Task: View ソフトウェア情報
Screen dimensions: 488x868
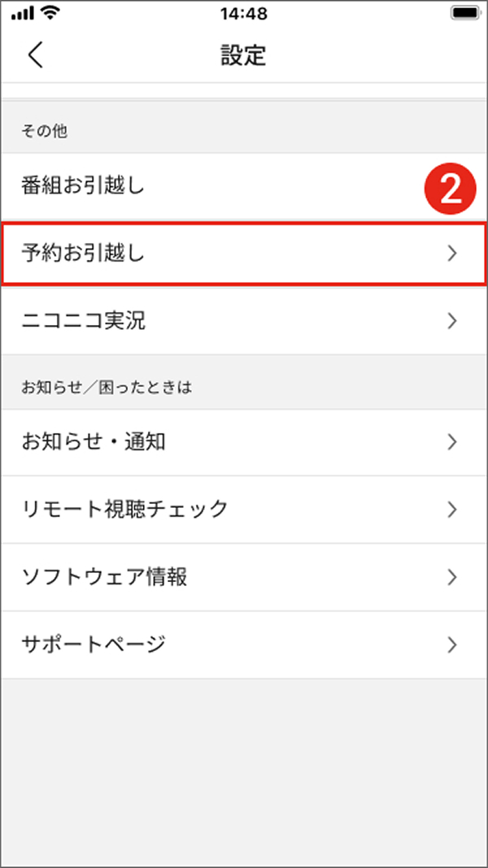Action: [x=244, y=577]
